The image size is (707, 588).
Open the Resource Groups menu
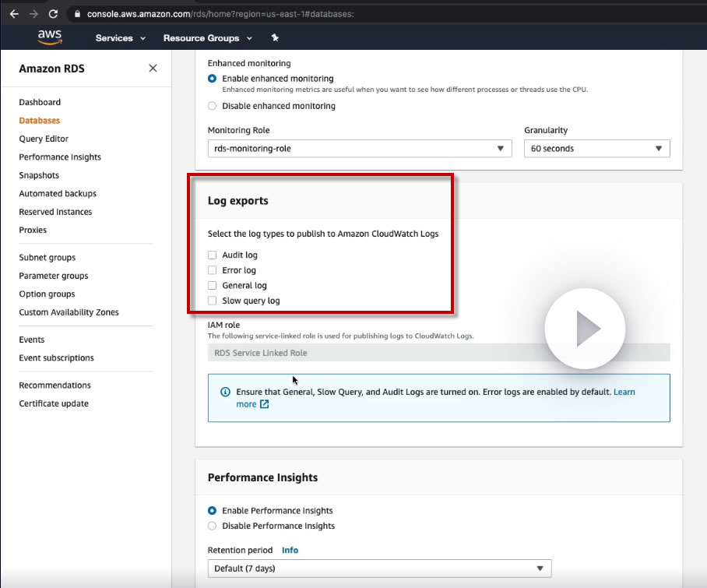[x=207, y=38]
